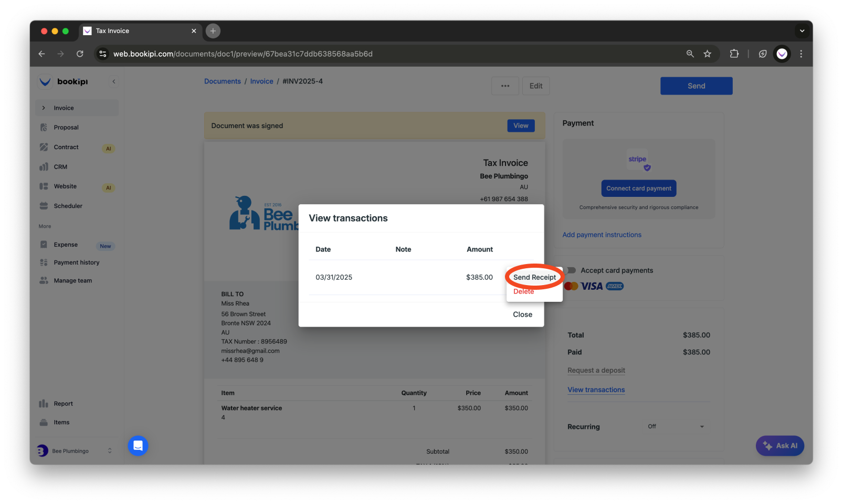Collapse the sidebar with the chevron
The width and height of the screenshot is (843, 504).
tap(114, 81)
